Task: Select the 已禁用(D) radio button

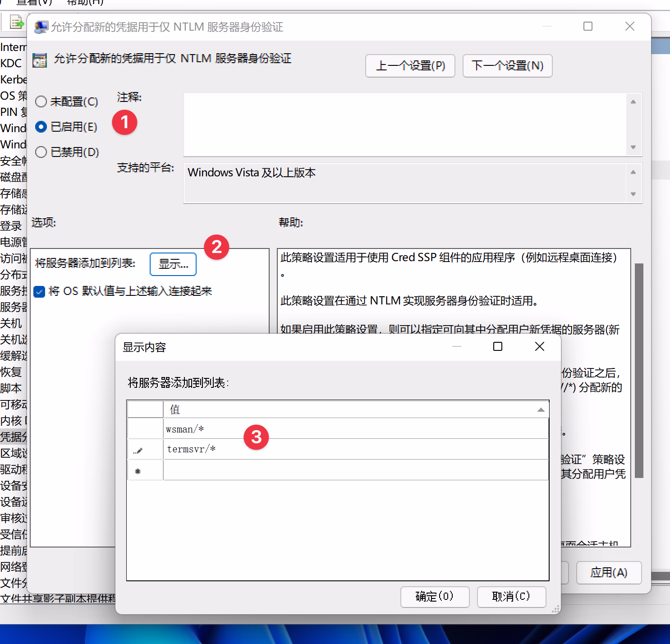Action: click(x=41, y=152)
